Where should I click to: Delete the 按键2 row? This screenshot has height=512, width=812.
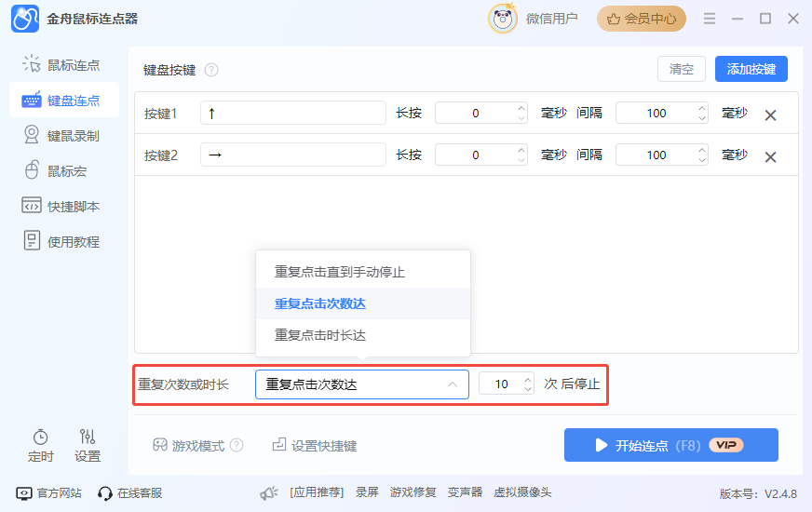(x=771, y=157)
